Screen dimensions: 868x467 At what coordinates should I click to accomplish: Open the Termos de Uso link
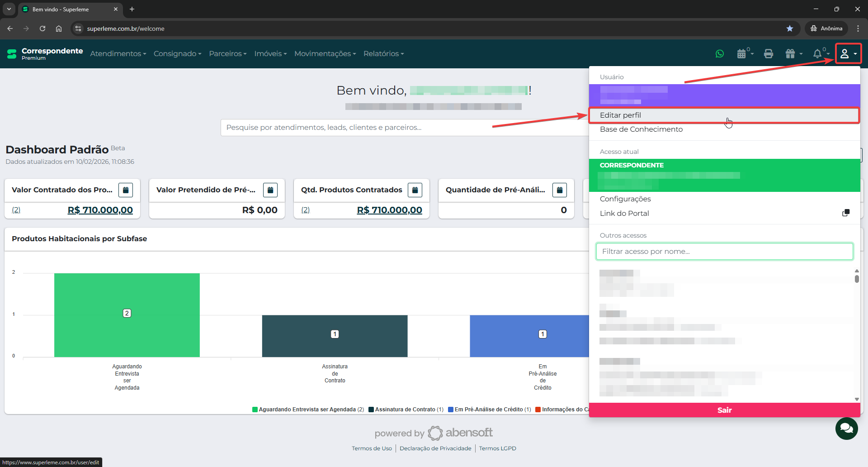click(x=372, y=448)
